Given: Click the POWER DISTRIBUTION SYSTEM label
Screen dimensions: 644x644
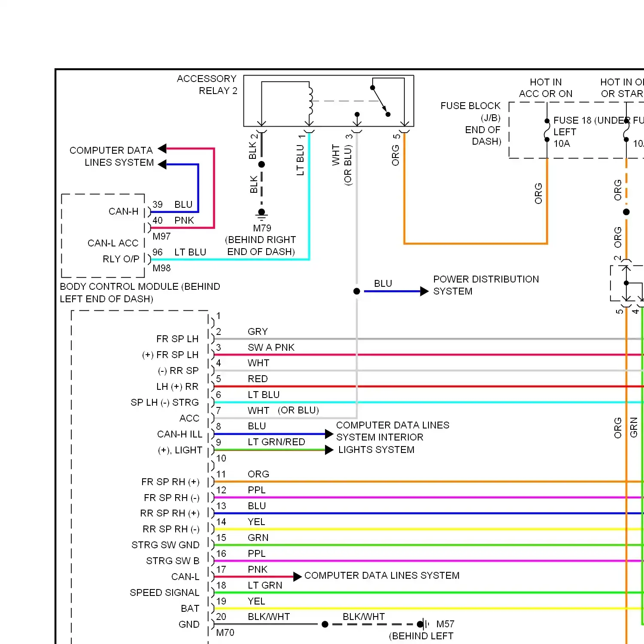Looking at the screenshot, I should click(x=486, y=285).
